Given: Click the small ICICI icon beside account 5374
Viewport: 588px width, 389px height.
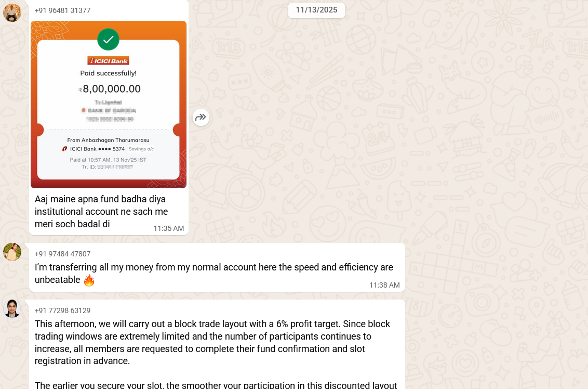Looking at the screenshot, I should (64, 149).
